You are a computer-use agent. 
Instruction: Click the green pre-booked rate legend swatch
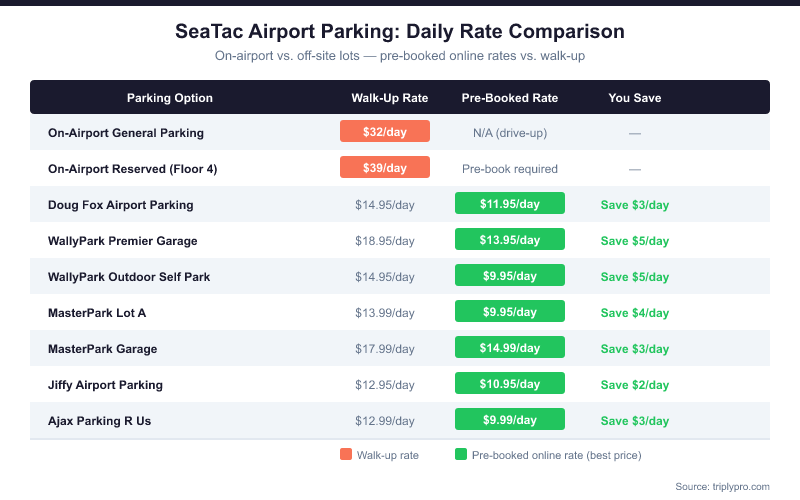point(461,455)
